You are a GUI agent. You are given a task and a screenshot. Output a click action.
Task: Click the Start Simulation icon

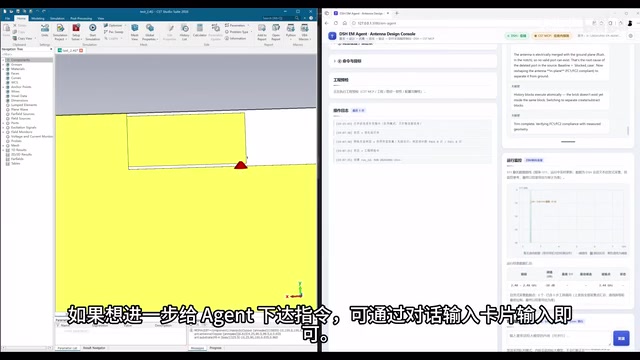coord(93,32)
